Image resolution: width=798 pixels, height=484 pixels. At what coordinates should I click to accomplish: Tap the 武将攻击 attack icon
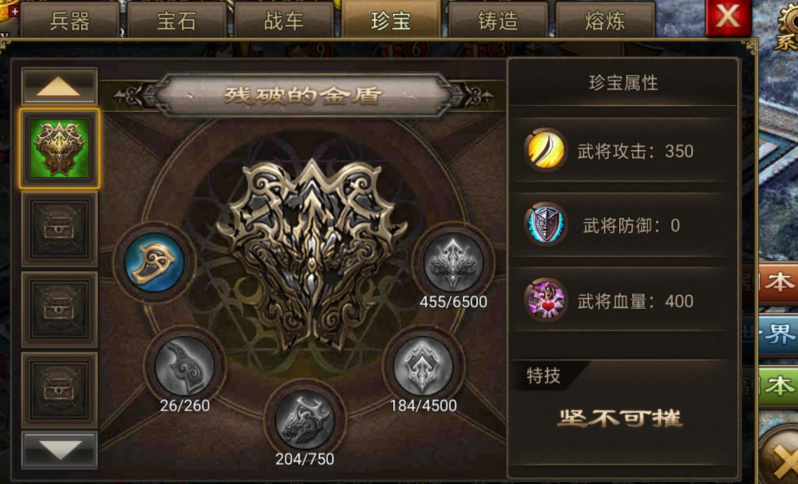(x=546, y=150)
